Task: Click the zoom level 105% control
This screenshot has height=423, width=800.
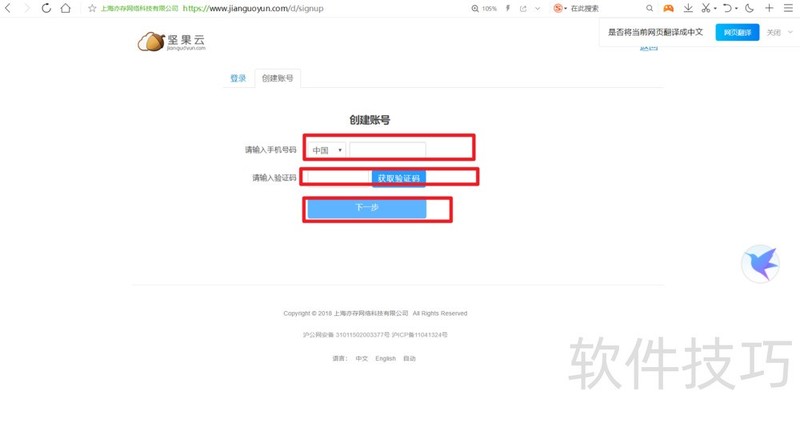Action: [484, 8]
